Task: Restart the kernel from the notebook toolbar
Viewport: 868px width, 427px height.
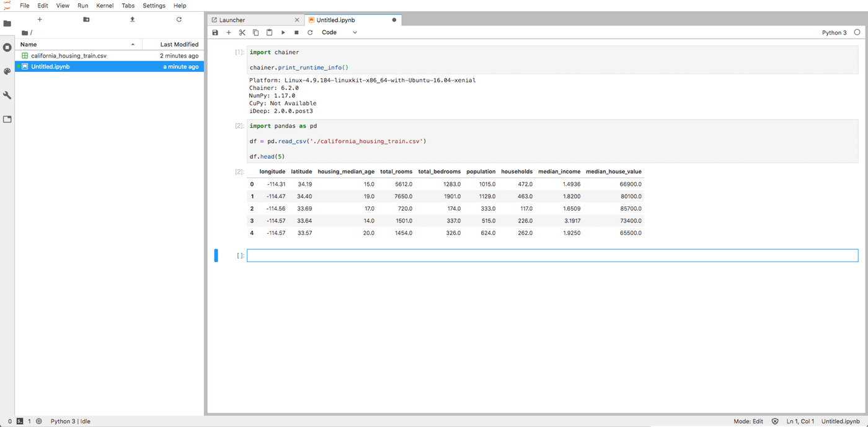Action: 310,32
